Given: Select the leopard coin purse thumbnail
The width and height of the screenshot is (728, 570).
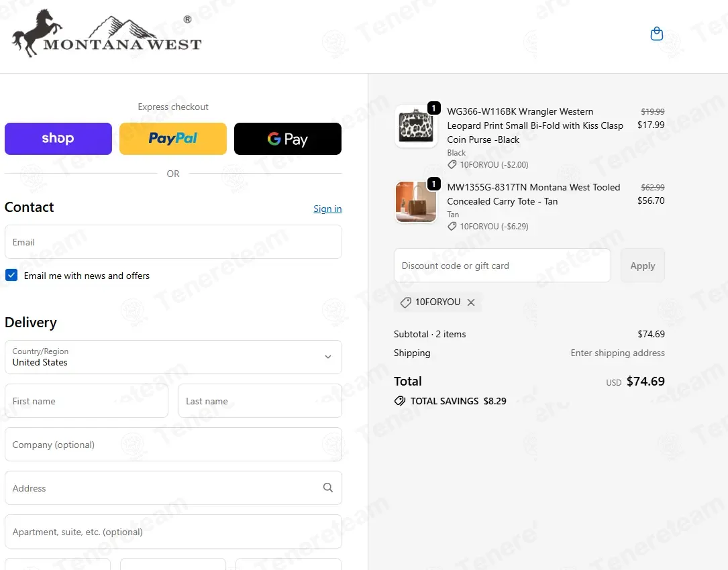Looking at the screenshot, I should pyautogui.click(x=415, y=126).
